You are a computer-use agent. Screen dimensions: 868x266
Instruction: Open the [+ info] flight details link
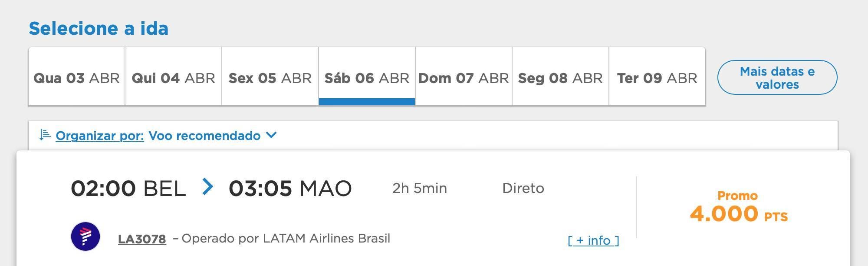point(593,240)
